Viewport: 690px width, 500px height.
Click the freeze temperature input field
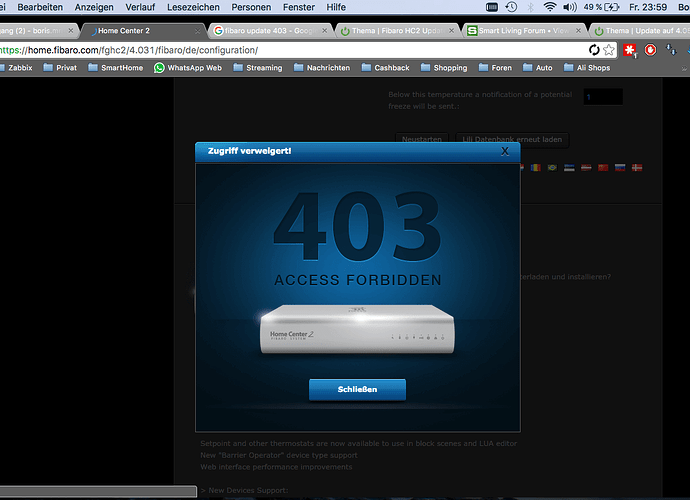603,97
